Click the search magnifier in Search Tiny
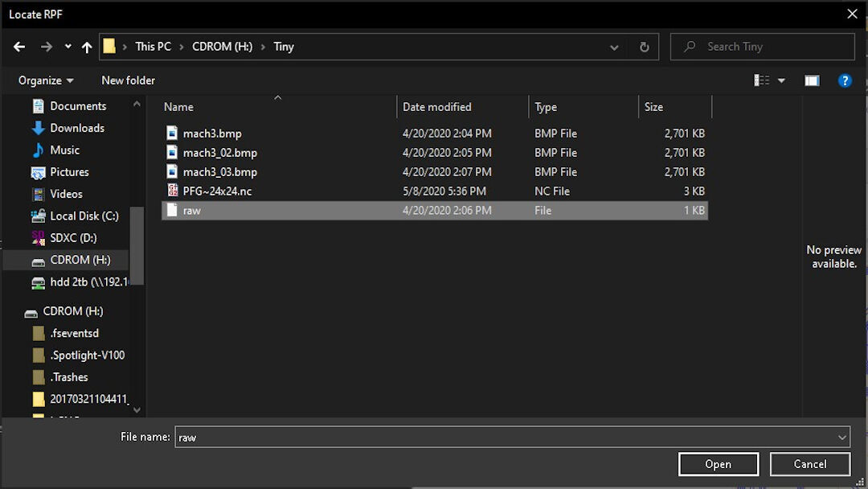The height and width of the screenshot is (489, 868). click(690, 47)
